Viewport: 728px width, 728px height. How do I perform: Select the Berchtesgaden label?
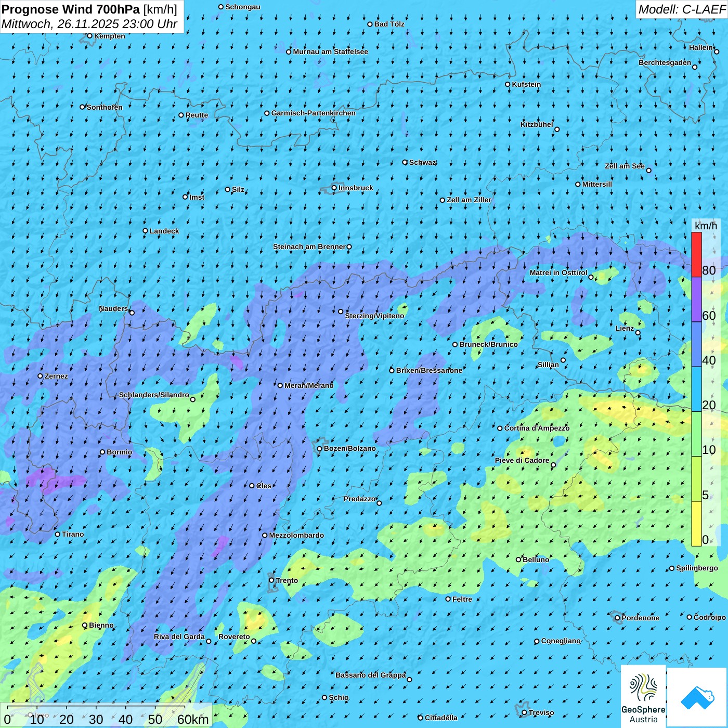tap(665, 63)
